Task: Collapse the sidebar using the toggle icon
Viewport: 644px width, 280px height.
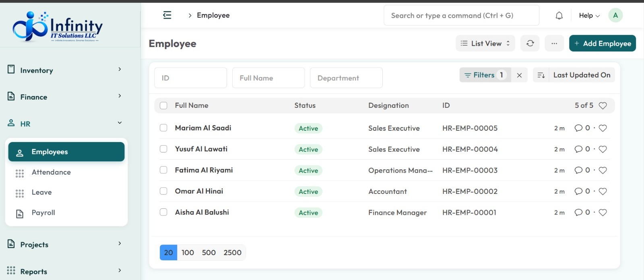Action: pos(167,15)
